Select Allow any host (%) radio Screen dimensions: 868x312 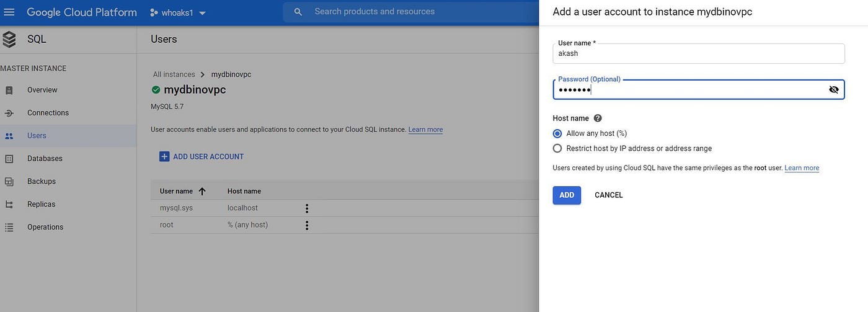click(x=557, y=133)
